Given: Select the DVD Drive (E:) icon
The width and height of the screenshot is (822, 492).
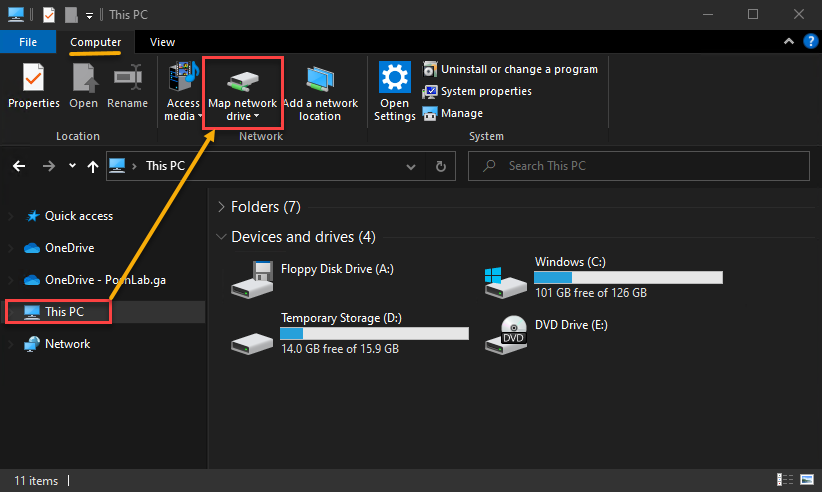Looking at the screenshot, I should pos(506,335).
